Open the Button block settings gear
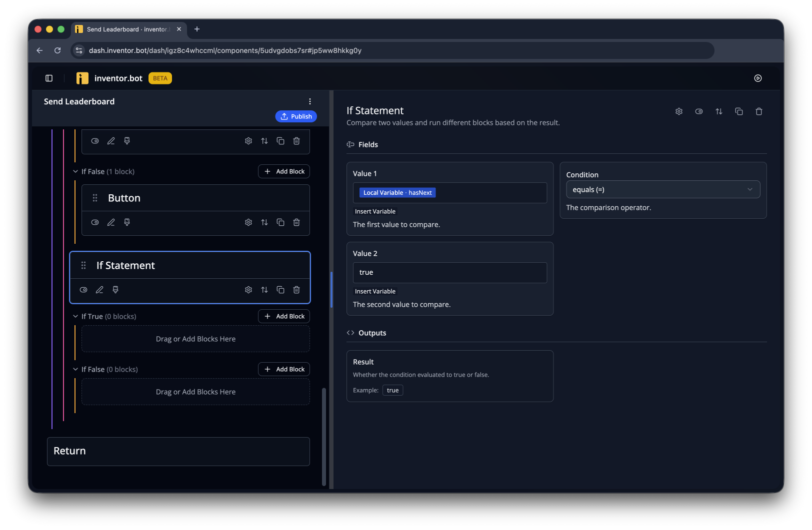 (x=248, y=222)
